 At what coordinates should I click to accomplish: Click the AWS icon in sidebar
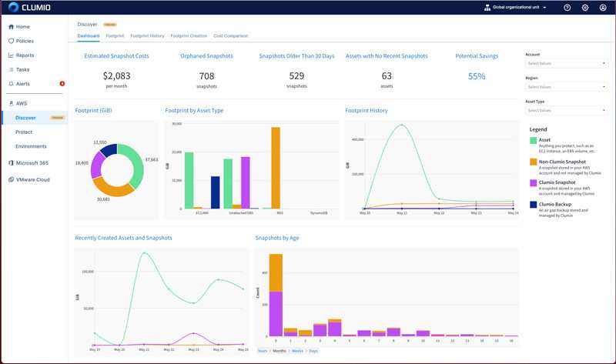(x=11, y=103)
